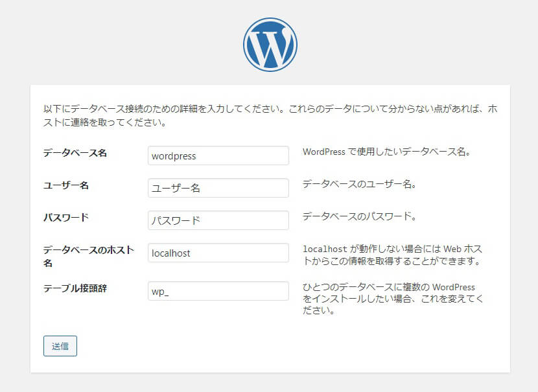Click the データベース名 field containing wordpress
The width and height of the screenshot is (538, 392).
(218, 156)
